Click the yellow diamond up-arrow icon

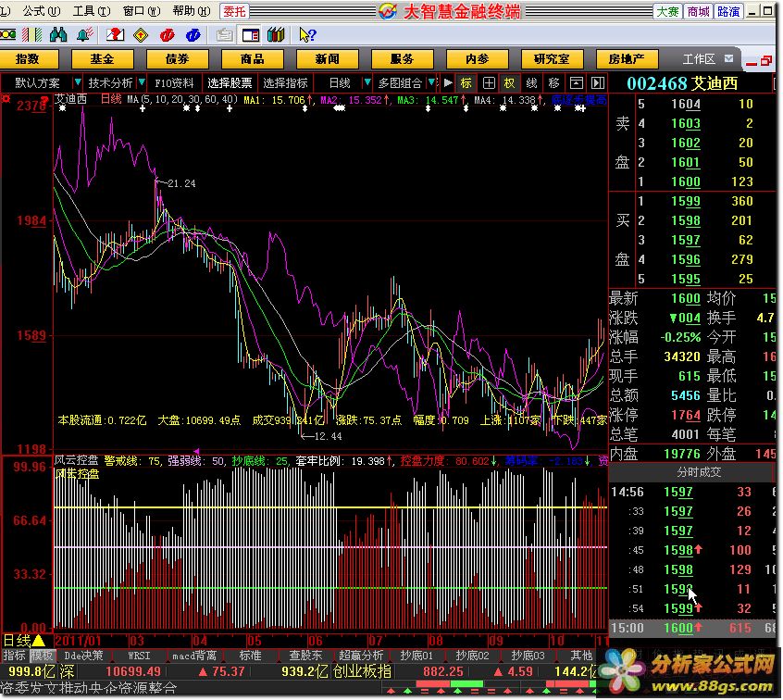[x=141, y=35]
